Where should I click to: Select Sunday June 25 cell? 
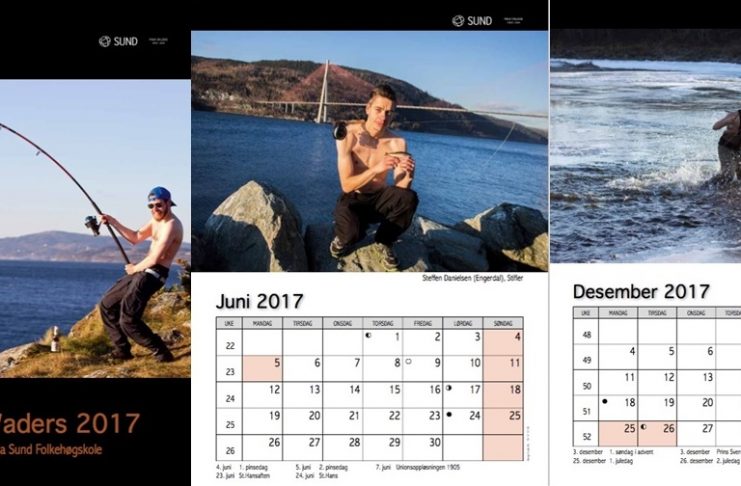point(503,421)
